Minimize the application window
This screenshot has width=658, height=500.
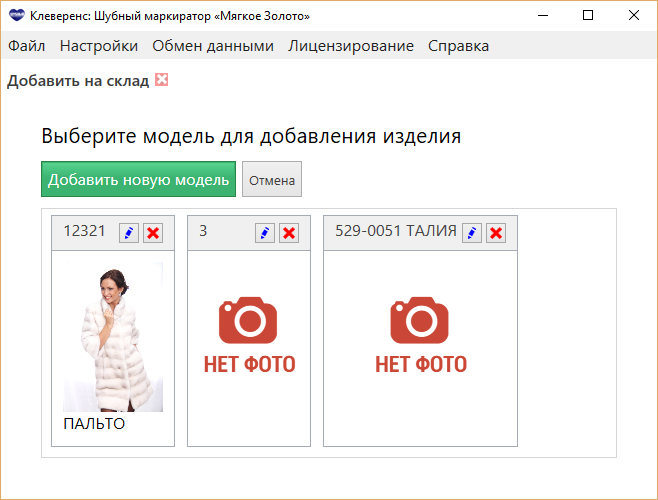tap(543, 16)
